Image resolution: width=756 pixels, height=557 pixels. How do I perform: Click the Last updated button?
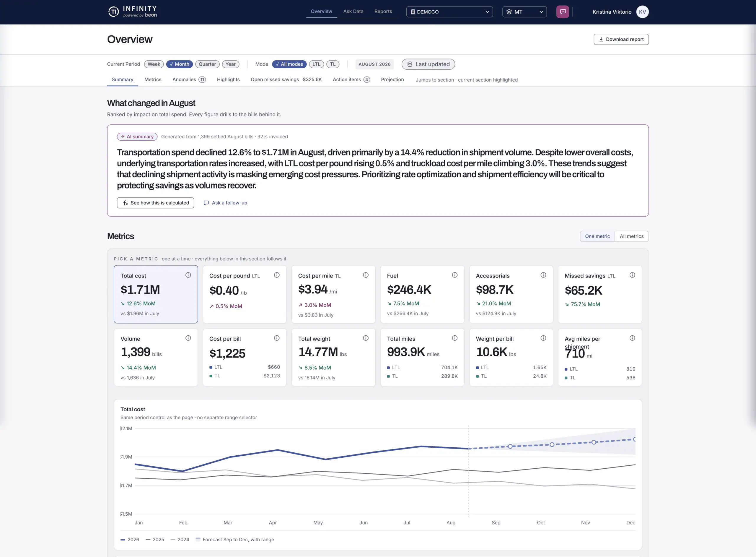tap(428, 64)
